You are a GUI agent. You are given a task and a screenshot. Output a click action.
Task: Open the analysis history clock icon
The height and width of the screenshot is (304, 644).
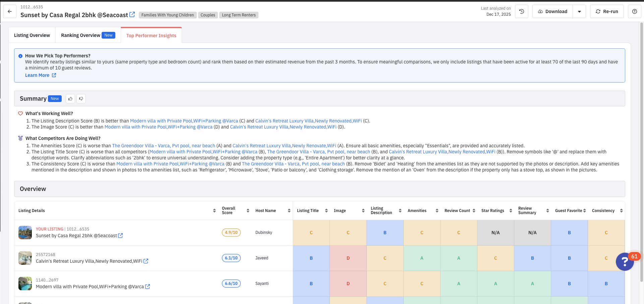click(x=521, y=11)
